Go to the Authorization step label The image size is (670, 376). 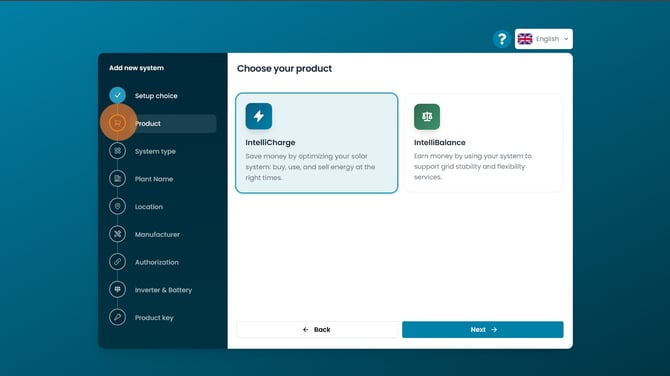157,262
